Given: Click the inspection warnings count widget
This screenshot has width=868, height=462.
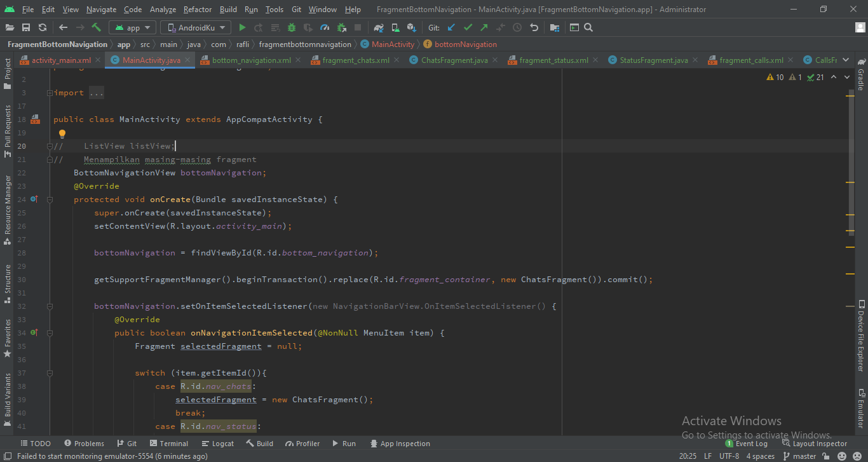Looking at the screenshot, I should click(x=796, y=77).
